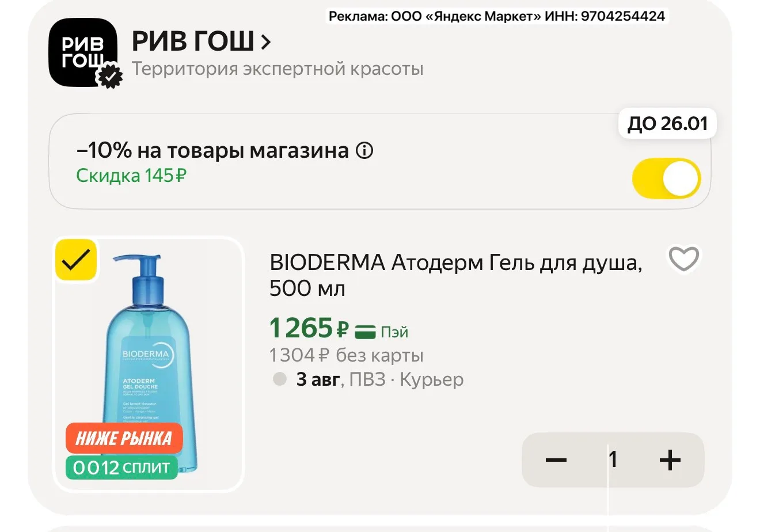Show info about the store discount
This screenshot has height=532, width=760.
pyautogui.click(x=364, y=151)
